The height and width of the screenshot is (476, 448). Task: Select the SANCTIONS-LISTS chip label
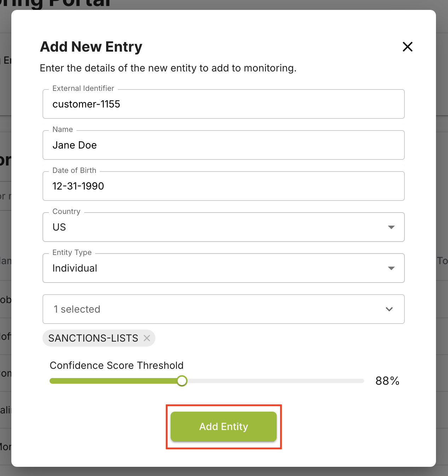coord(93,338)
